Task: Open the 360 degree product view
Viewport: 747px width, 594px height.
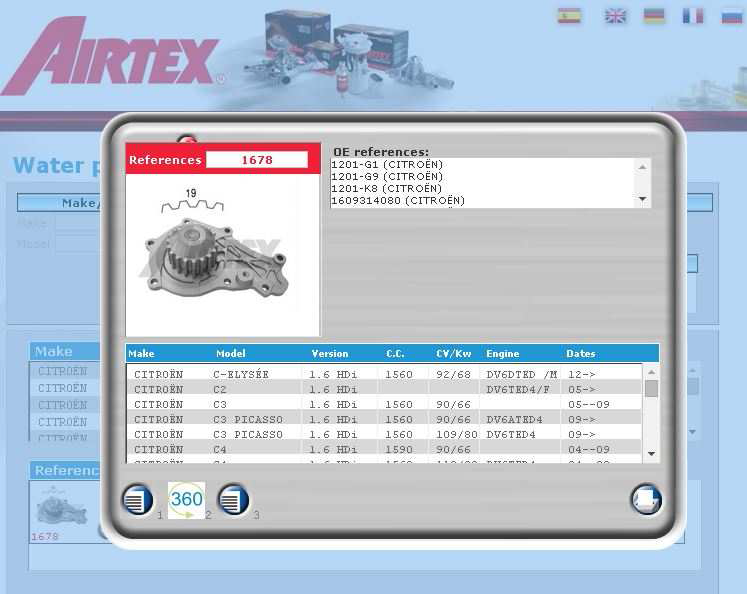Action: pyautogui.click(x=186, y=500)
